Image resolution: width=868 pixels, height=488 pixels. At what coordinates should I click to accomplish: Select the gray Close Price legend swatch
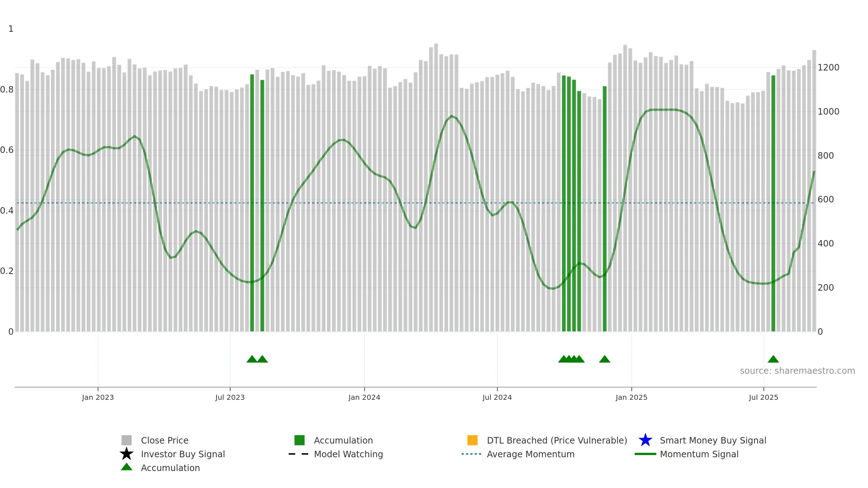[127, 440]
